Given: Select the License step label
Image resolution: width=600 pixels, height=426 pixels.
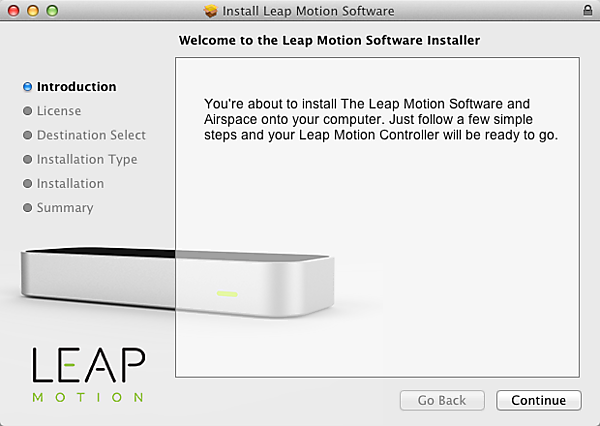Looking at the screenshot, I should [x=59, y=111].
